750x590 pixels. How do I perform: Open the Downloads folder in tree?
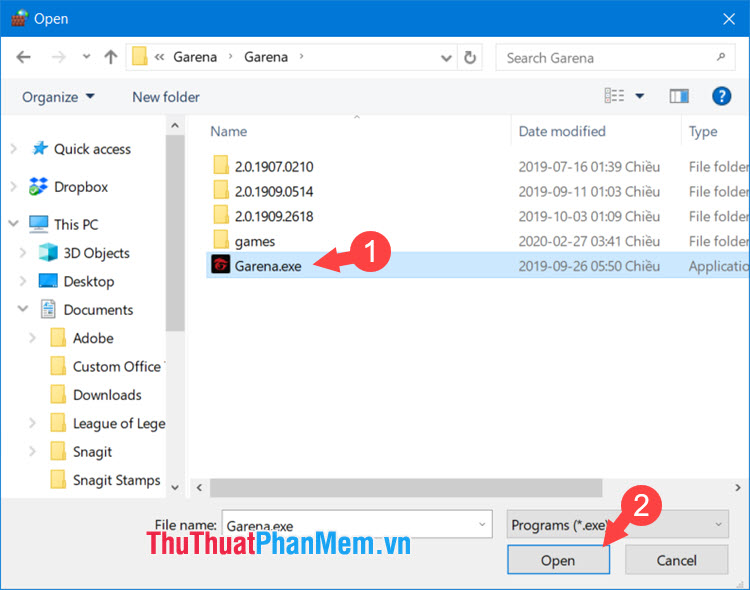107,395
